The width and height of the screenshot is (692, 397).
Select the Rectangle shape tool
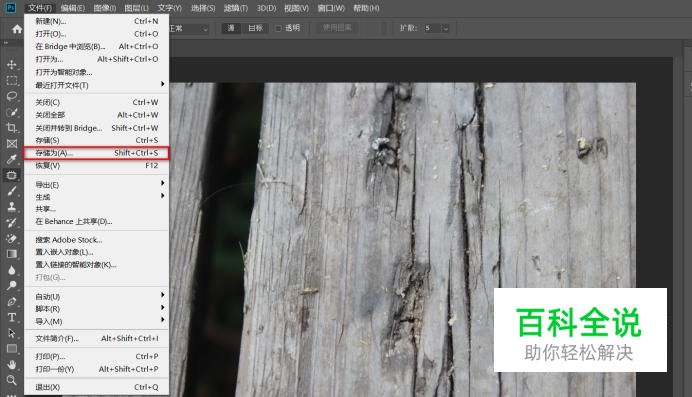click(x=12, y=348)
